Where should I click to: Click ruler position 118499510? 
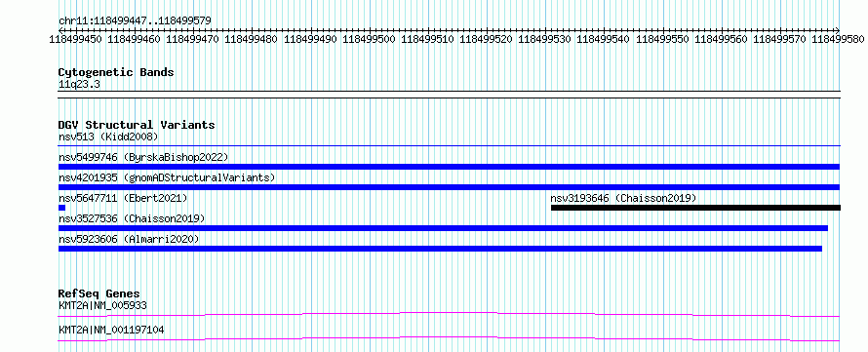tap(428, 39)
